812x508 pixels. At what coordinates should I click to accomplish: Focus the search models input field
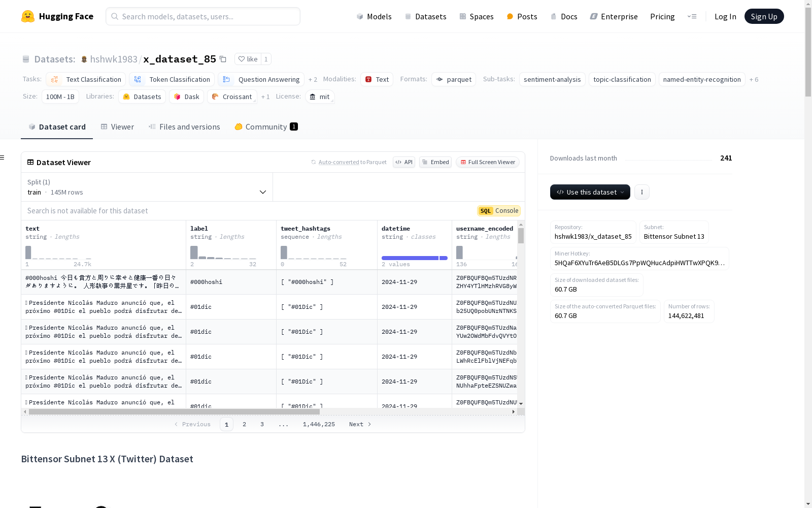(x=203, y=16)
